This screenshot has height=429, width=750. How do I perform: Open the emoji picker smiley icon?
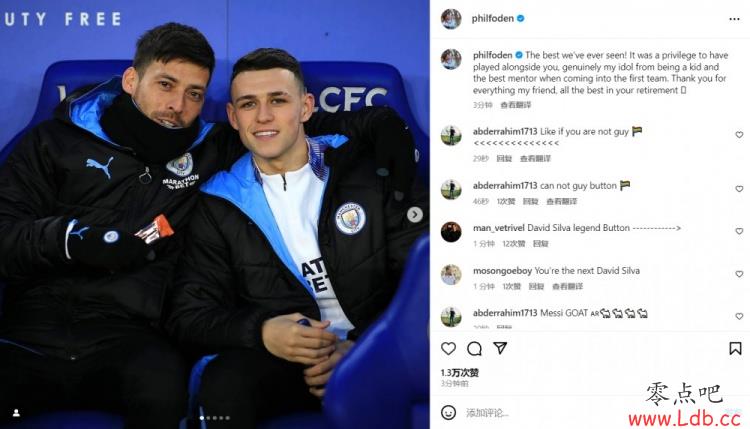(448, 412)
